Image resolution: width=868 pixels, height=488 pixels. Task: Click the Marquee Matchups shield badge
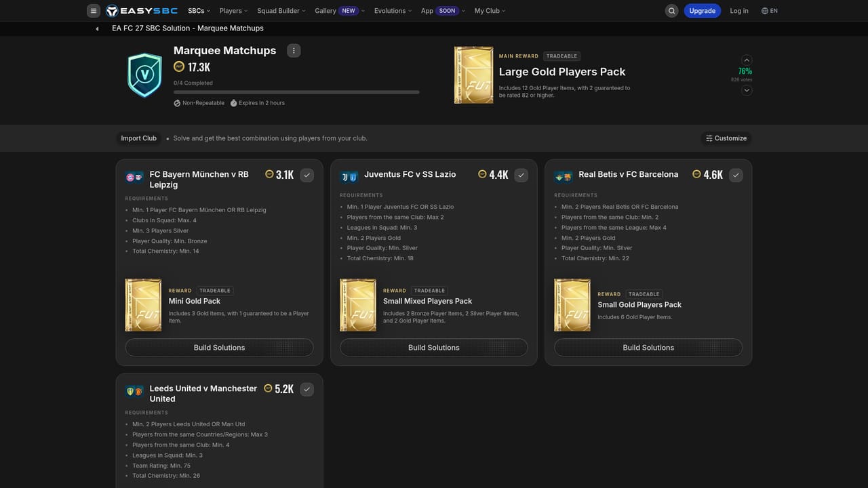pyautogui.click(x=144, y=75)
